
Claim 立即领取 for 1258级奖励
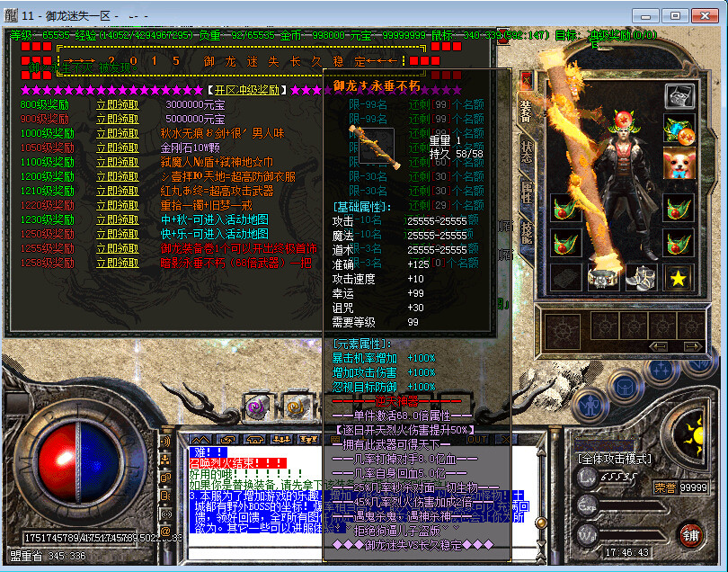click(118, 263)
